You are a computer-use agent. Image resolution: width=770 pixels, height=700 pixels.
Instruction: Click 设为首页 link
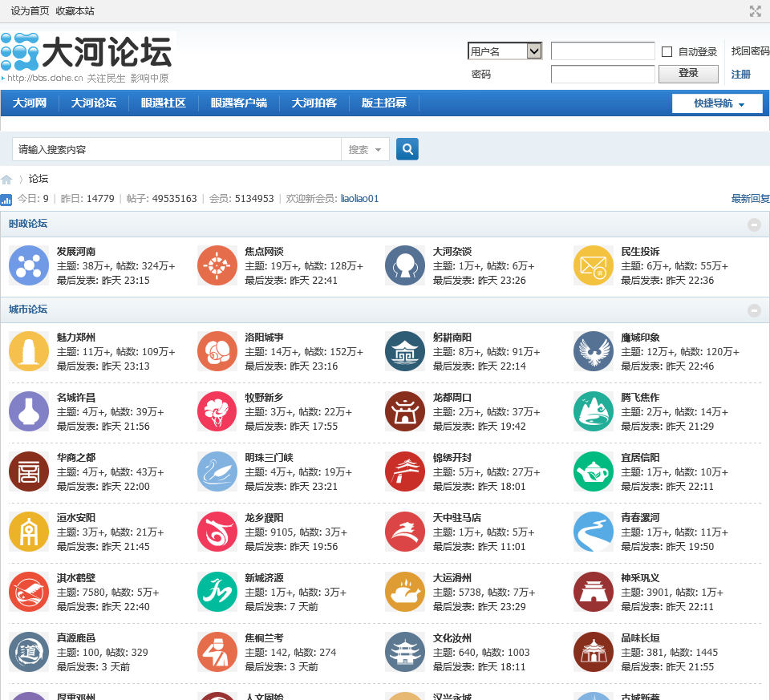tap(30, 10)
